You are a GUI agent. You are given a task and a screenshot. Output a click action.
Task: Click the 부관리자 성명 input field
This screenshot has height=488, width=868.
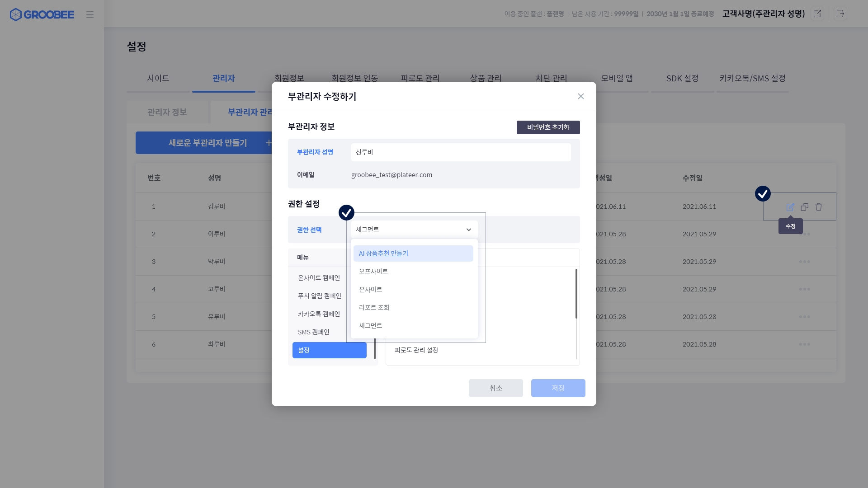point(461,152)
